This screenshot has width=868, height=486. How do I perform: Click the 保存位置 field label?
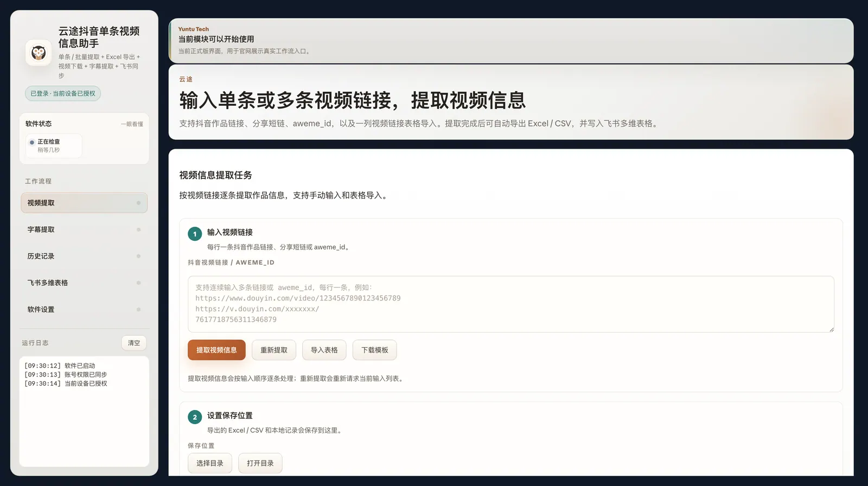(201, 445)
